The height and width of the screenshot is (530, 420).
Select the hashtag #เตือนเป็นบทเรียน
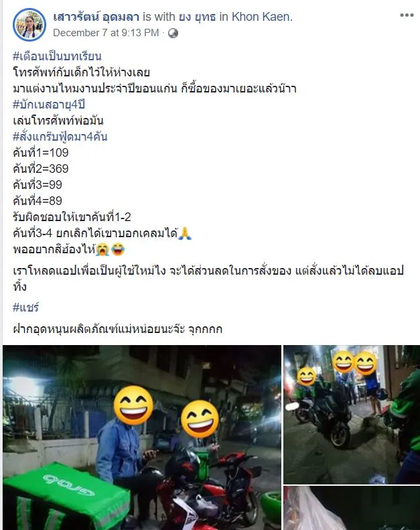click(57, 56)
